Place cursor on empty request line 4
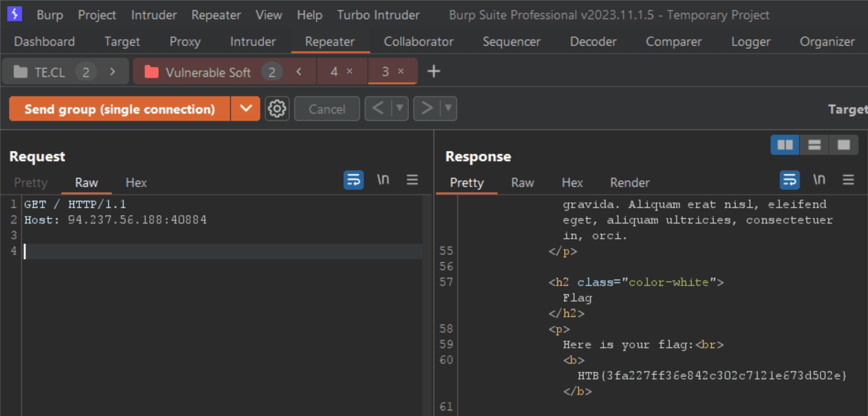The image size is (868, 416). click(222, 251)
